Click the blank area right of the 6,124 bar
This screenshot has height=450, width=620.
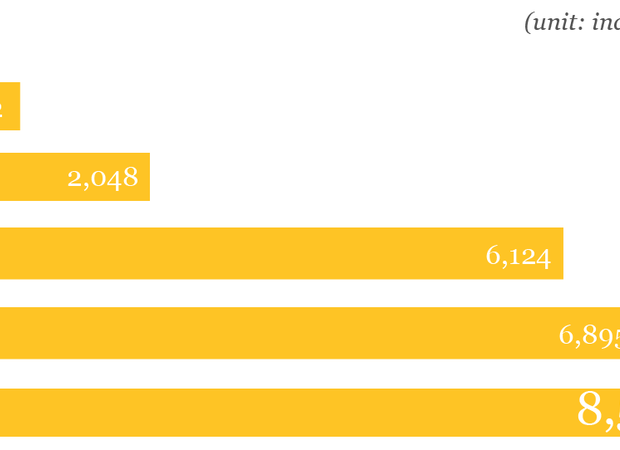pos(592,254)
